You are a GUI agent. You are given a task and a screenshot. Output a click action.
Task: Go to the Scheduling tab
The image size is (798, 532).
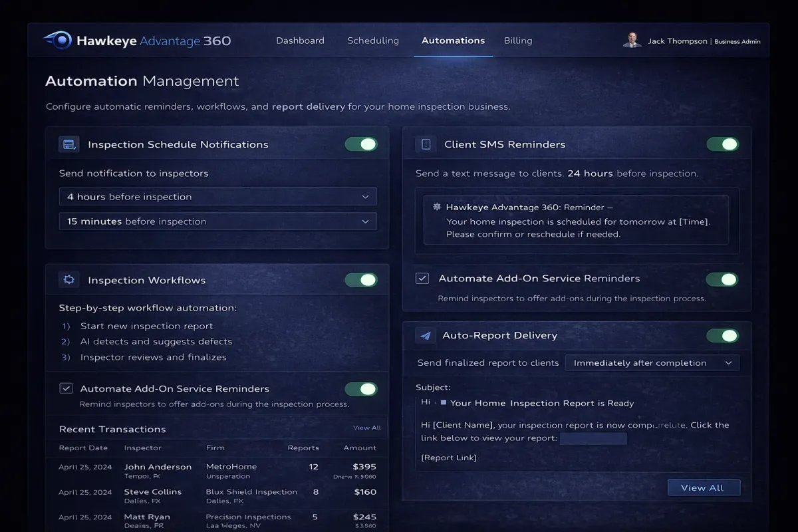click(x=373, y=41)
